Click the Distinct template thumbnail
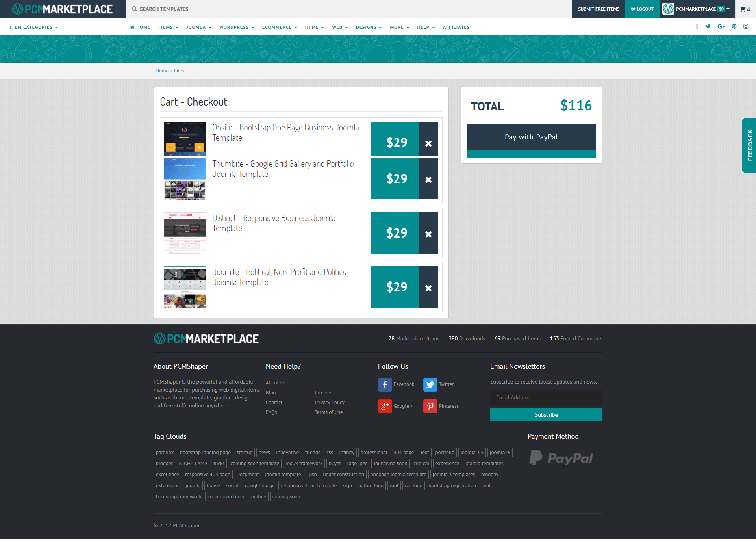The width and height of the screenshot is (756, 557). (185, 233)
